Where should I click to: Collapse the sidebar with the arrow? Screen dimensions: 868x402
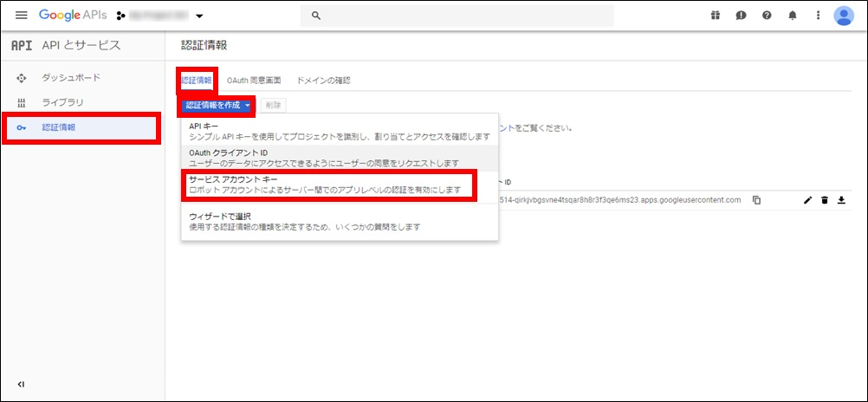click(x=21, y=384)
